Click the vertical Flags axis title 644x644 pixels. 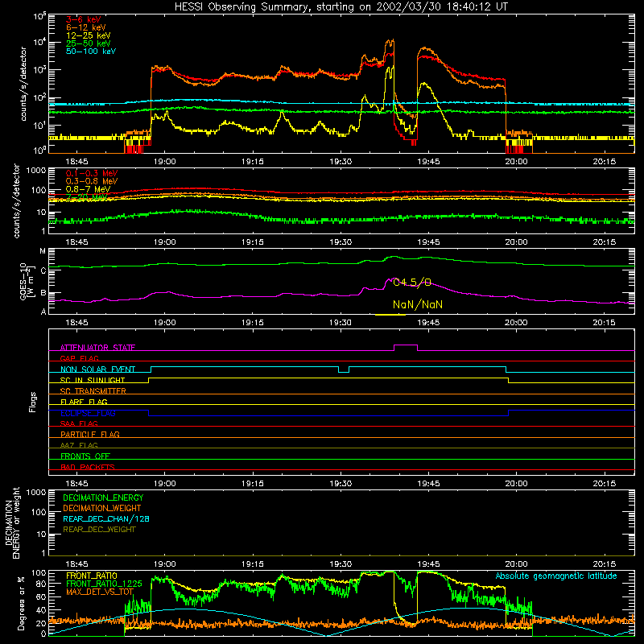[33, 402]
